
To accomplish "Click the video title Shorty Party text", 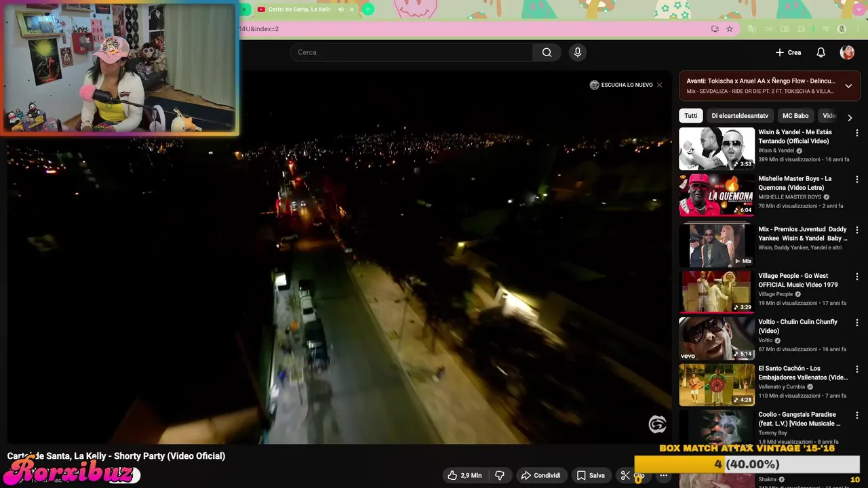I will [x=116, y=456].
